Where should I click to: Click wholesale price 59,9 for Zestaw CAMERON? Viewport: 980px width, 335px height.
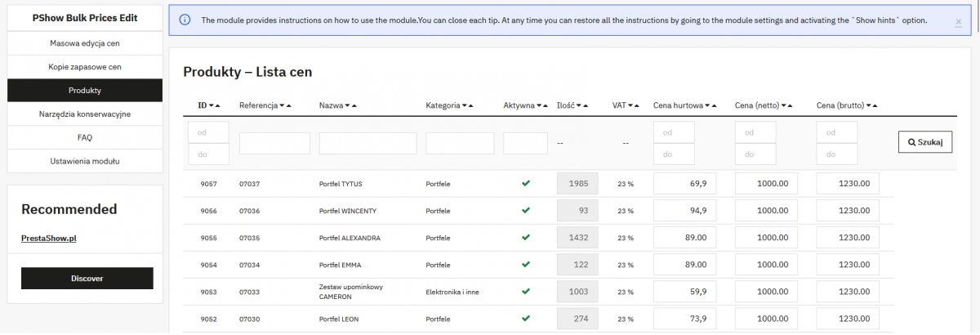[x=685, y=291]
